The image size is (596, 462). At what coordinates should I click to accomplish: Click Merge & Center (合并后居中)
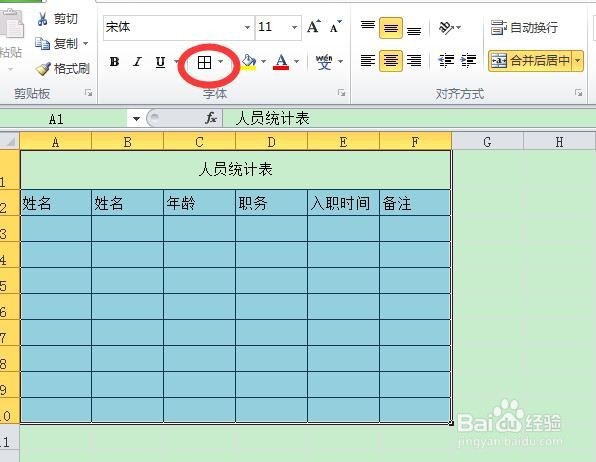(531, 61)
